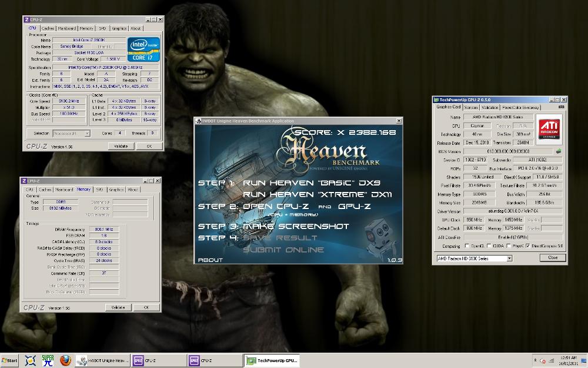Click the Close button in GPU-Z
Viewport: 588px width, 368px height.
552,258
